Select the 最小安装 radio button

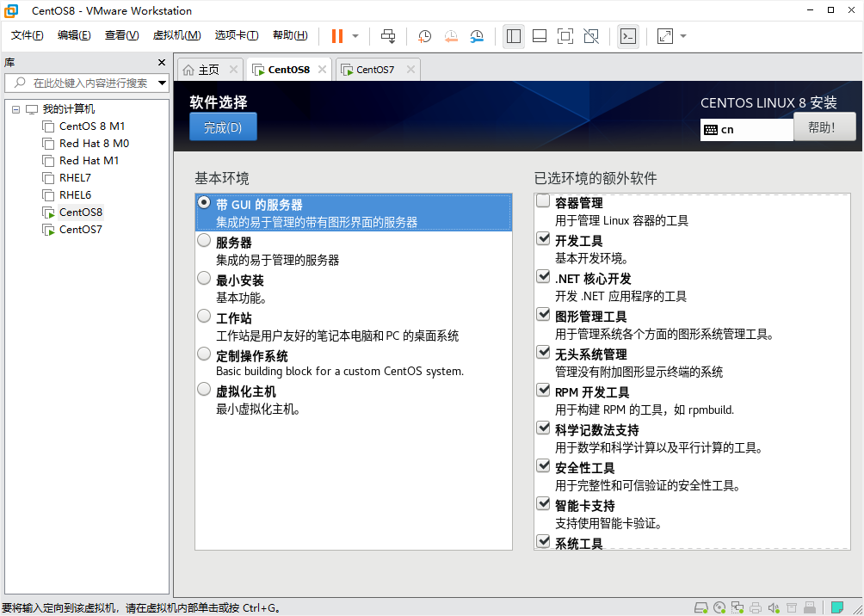click(x=204, y=278)
